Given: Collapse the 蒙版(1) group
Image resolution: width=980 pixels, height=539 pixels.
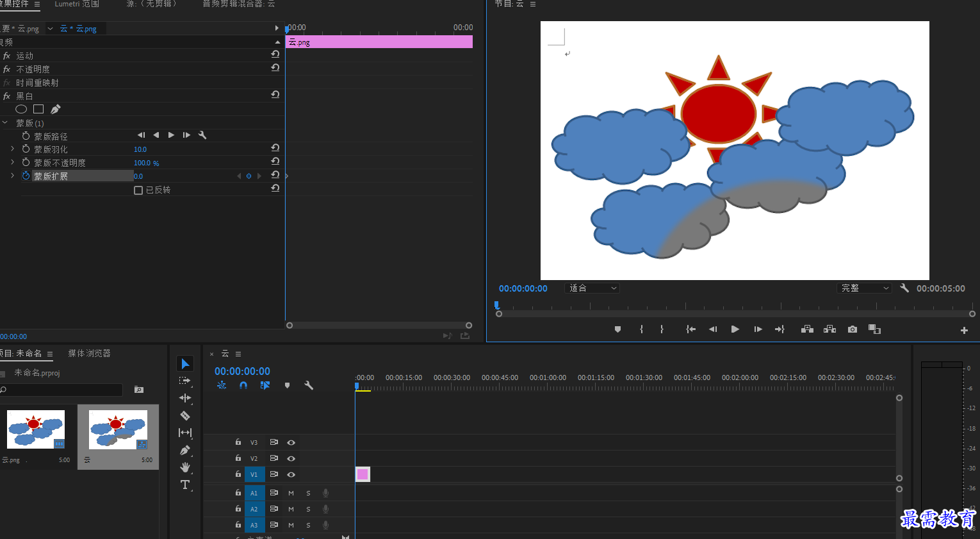Looking at the screenshot, I should click(x=6, y=122).
